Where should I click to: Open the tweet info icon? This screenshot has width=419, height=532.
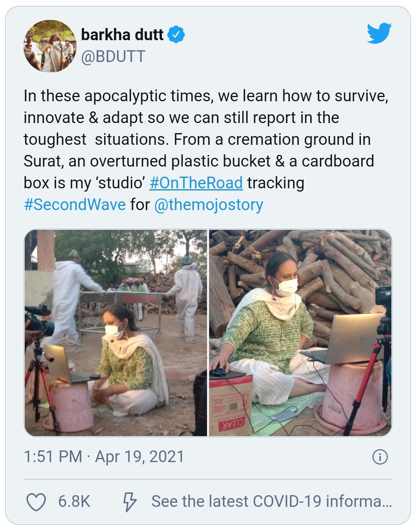pyautogui.click(x=380, y=457)
